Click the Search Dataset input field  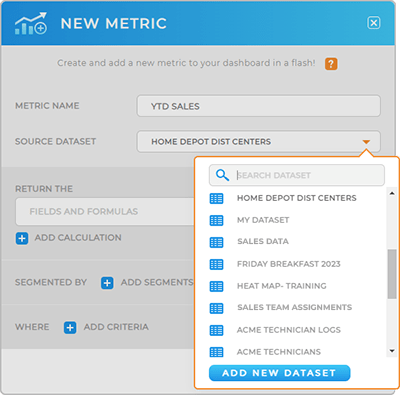coord(297,175)
